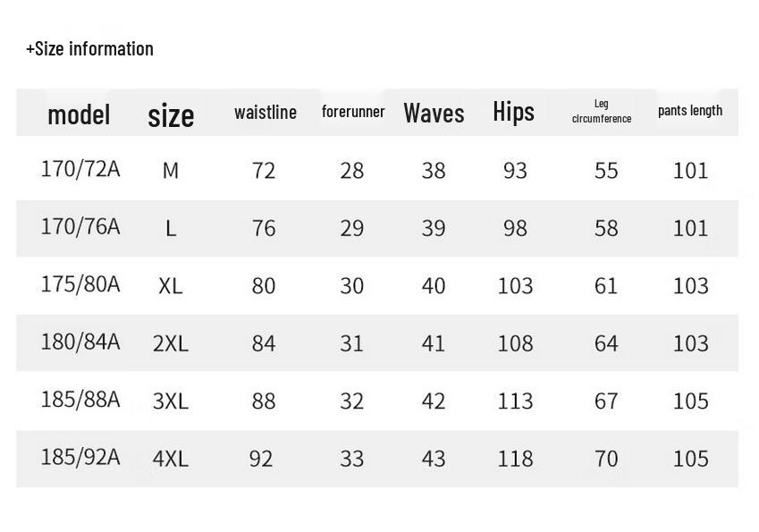Select the 'model' column header

click(x=79, y=114)
